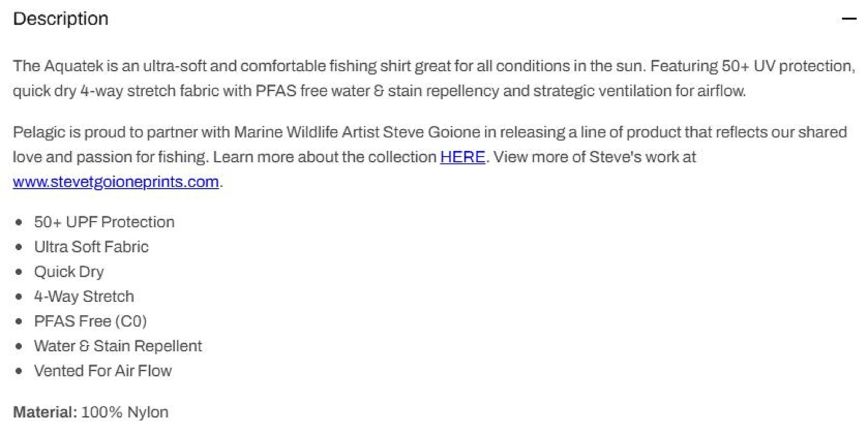Select the 100% Nylon material text
The width and height of the screenshot is (868, 434).
125,412
